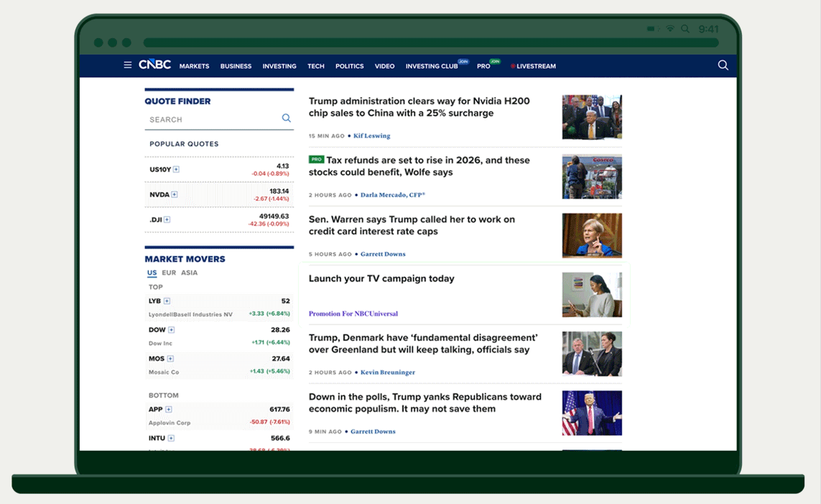821x504 pixels.
Task: Open the Investing menu
Action: click(x=279, y=67)
